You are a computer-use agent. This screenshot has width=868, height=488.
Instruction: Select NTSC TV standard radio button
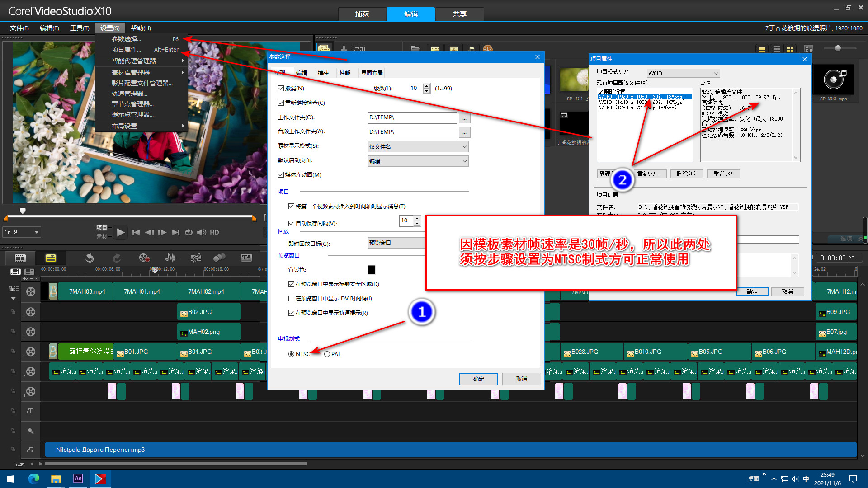click(291, 354)
